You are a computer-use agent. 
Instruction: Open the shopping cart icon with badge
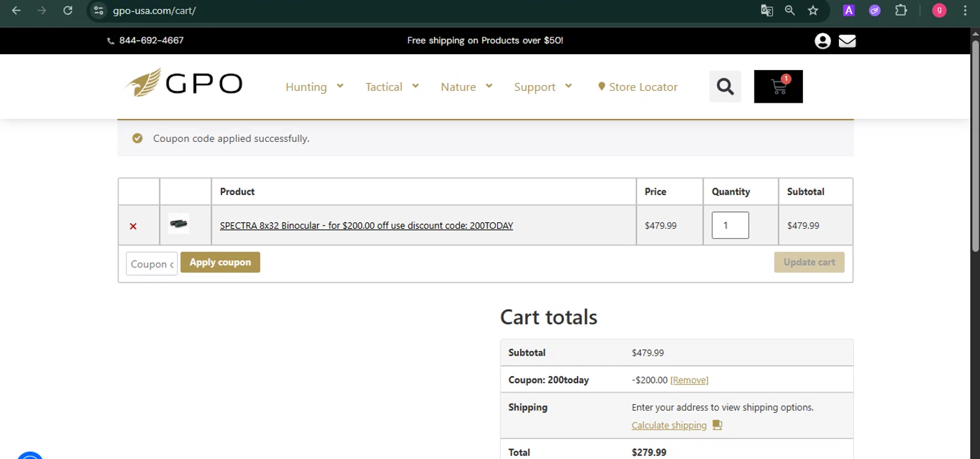click(778, 86)
